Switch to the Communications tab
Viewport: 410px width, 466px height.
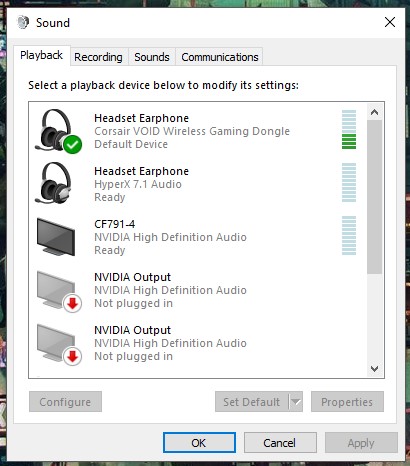[220, 57]
